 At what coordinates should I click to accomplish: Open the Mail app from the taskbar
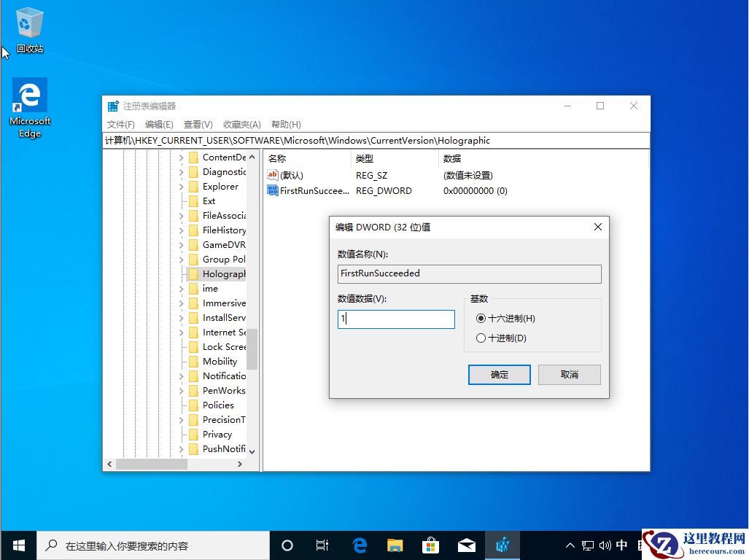pyautogui.click(x=467, y=545)
